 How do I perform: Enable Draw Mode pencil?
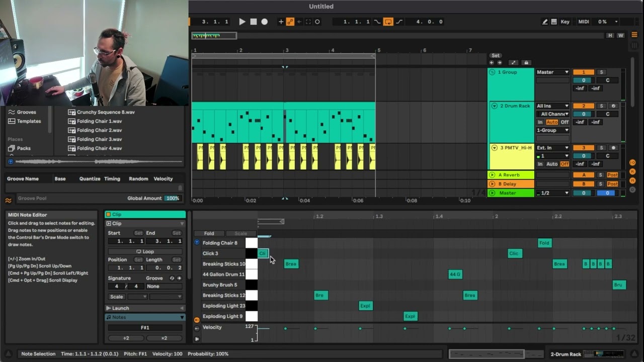pos(545,22)
